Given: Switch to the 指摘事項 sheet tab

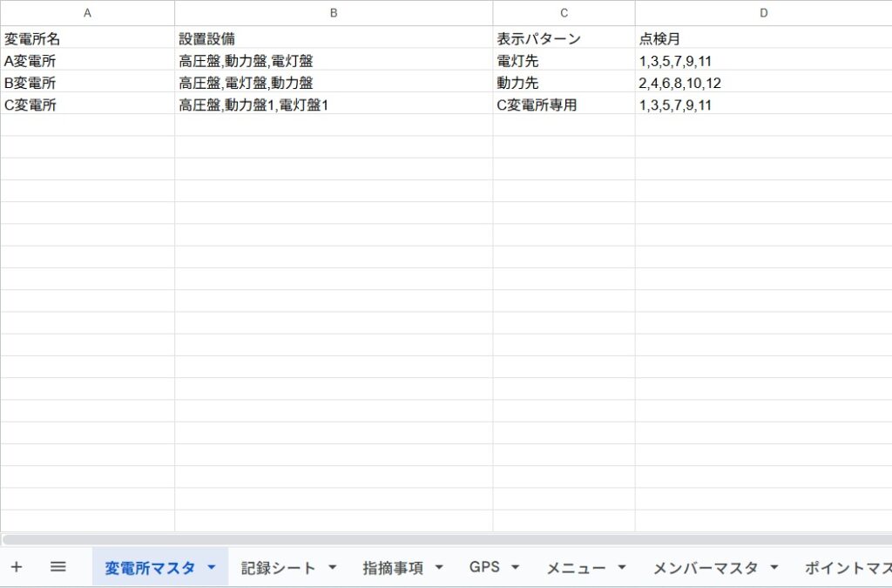Looking at the screenshot, I should pos(393,568).
